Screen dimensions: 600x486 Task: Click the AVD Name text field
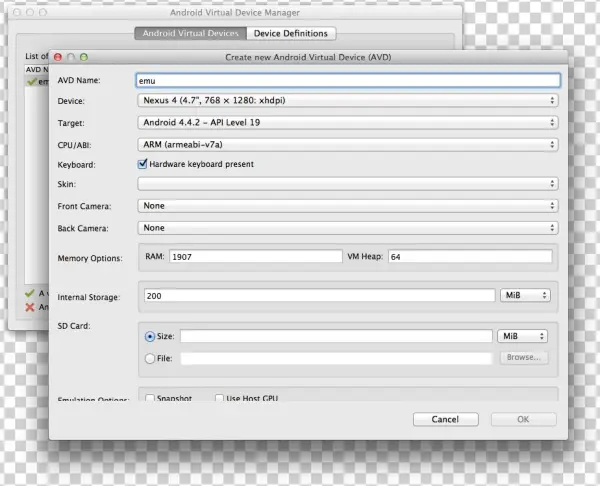click(x=347, y=80)
